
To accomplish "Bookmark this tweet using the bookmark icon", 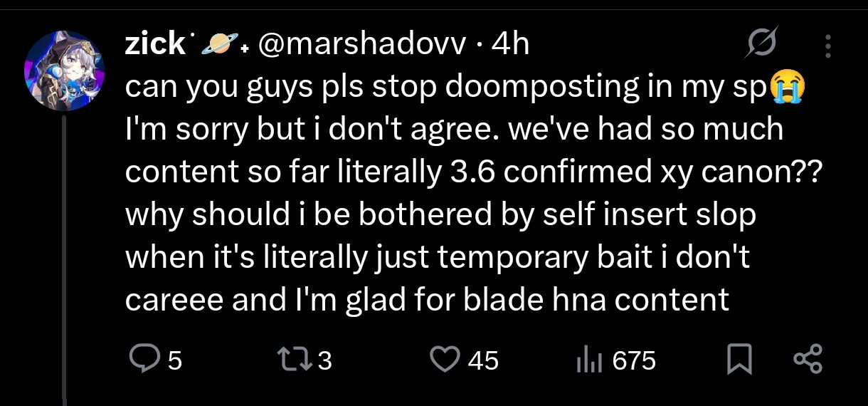I will (x=740, y=360).
